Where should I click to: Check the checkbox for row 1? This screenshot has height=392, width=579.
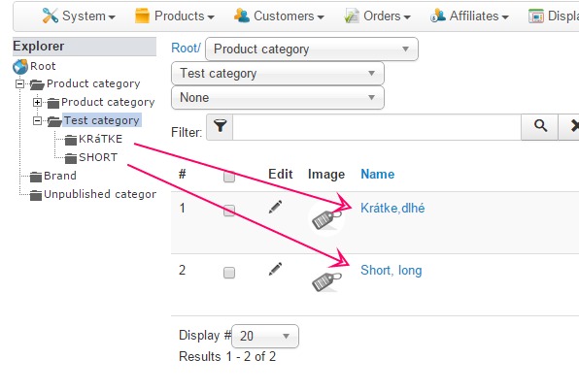coord(229,211)
